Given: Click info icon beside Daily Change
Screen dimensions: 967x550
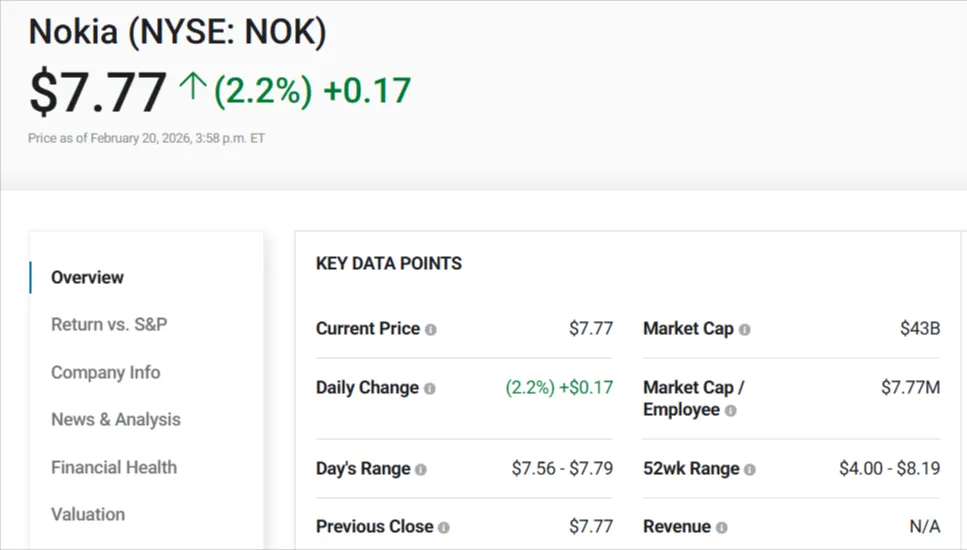Looking at the screenshot, I should (x=429, y=388).
